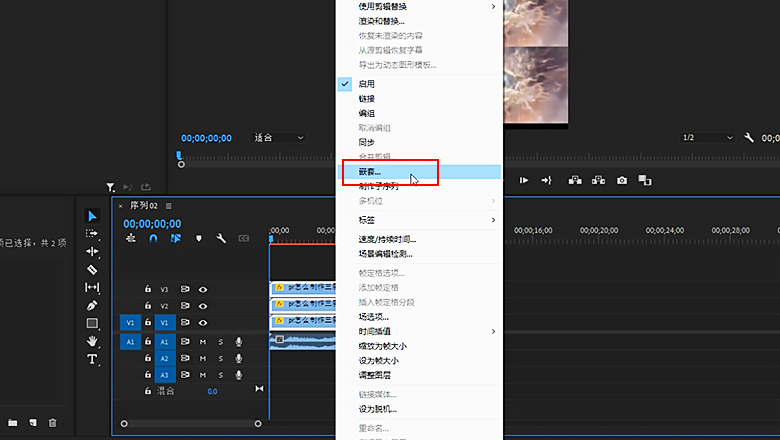Viewport: 780px width, 440px height.
Task: Select the Razor tool in the toolbar
Action: pyautogui.click(x=92, y=269)
